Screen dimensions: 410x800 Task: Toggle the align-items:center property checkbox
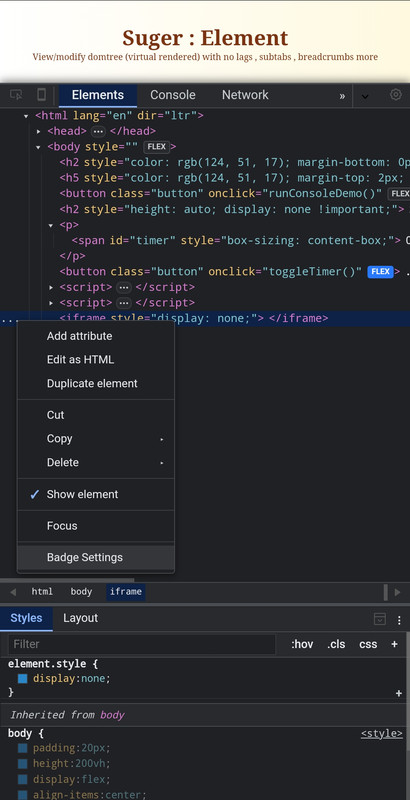22,795
